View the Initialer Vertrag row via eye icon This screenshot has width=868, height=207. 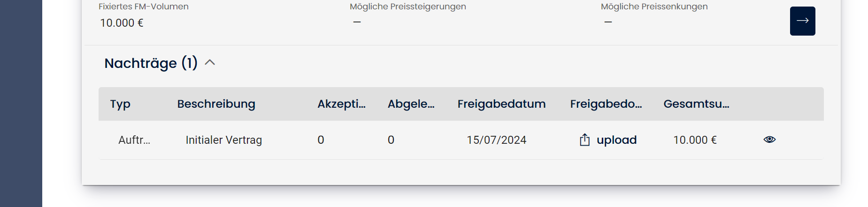coord(769,140)
